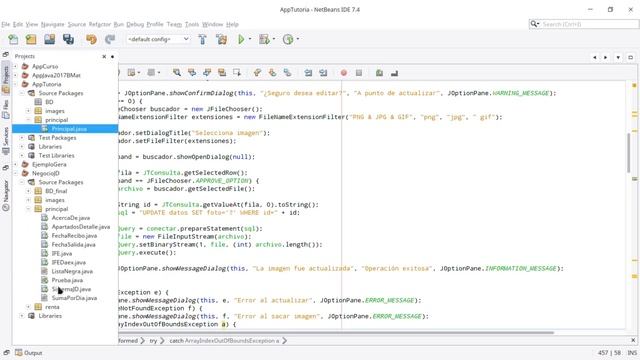Click the Save All toolbar icon
Screen dimensions: 640x360
(x=68, y=39)
